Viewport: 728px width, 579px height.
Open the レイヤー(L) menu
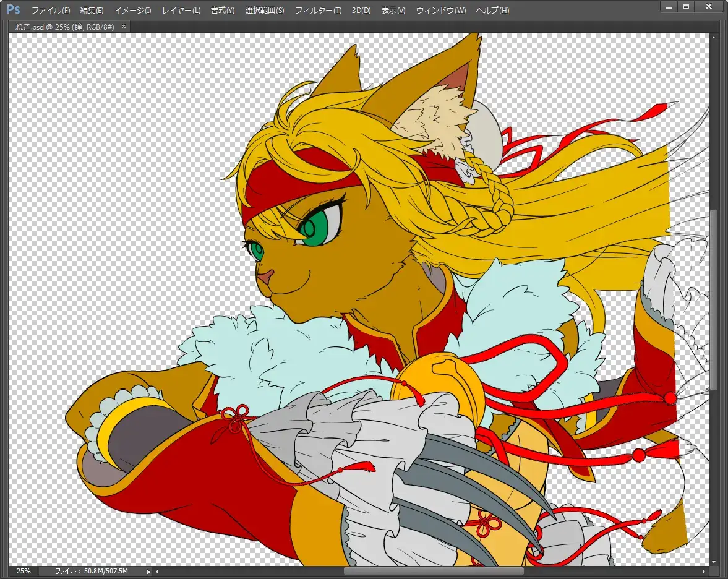181,11
